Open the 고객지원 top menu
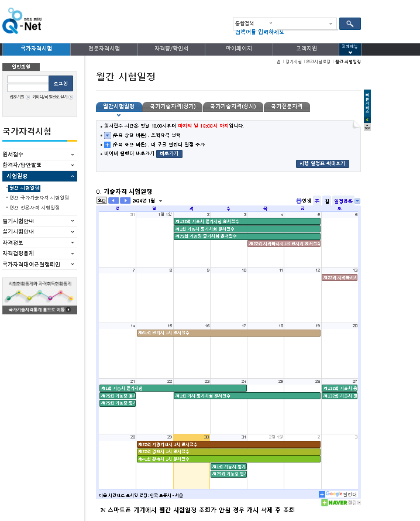420x521 pixels. [x=306, y=49]
